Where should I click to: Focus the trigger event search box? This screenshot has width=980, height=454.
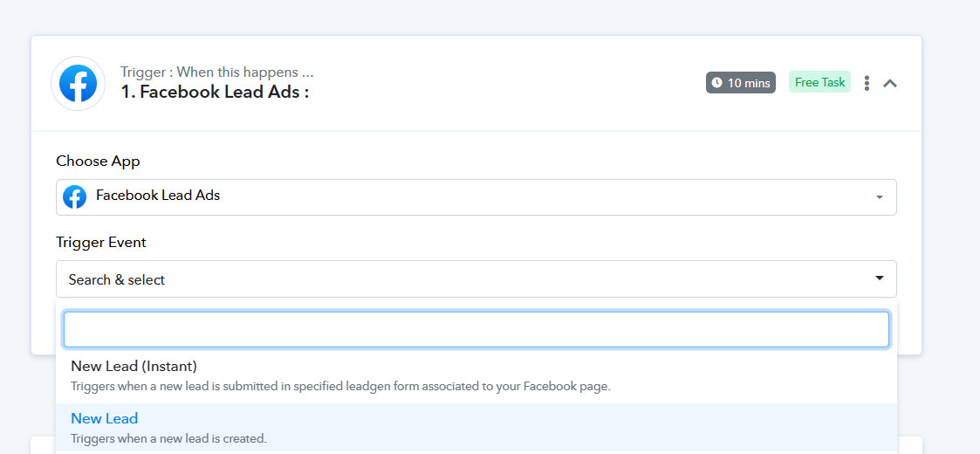[x=476, y=329]
